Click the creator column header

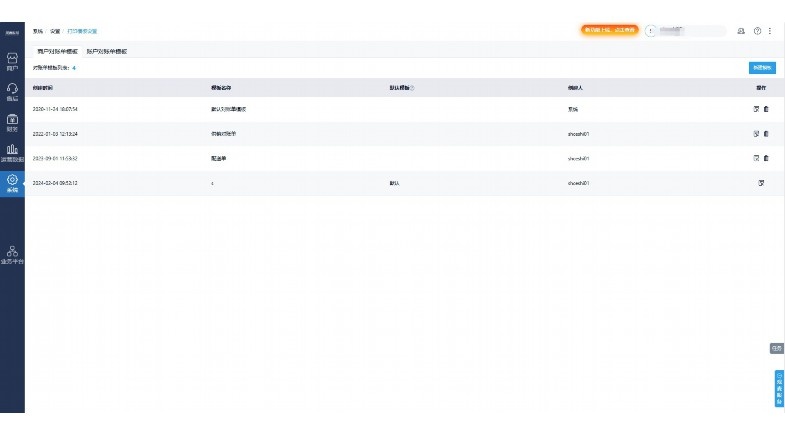point(575,88)
